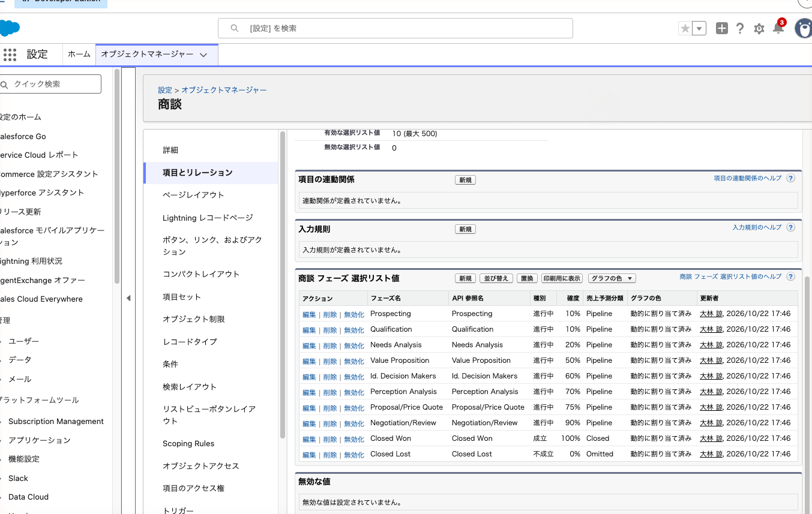The width and height of the screenshot is (812, 514).
Task: Click 編集 for the Negotiation/Review row
Action: click(x=309, y=423)
